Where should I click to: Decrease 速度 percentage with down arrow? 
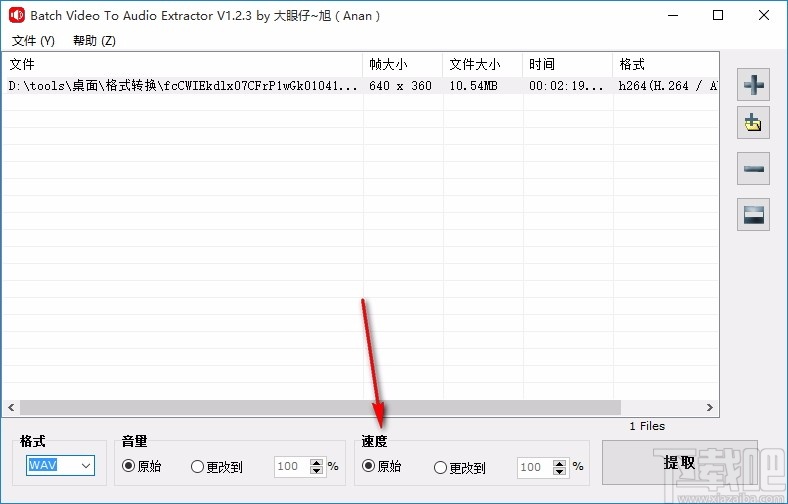pos(559,472)
